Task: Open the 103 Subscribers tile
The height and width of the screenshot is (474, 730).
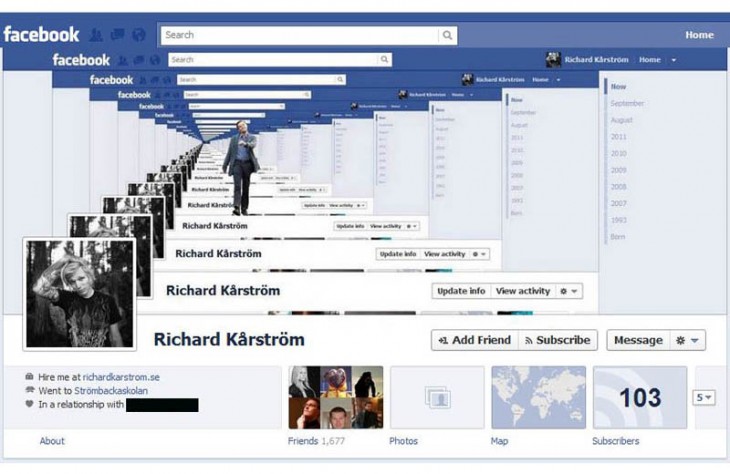Action: (640, 397)
